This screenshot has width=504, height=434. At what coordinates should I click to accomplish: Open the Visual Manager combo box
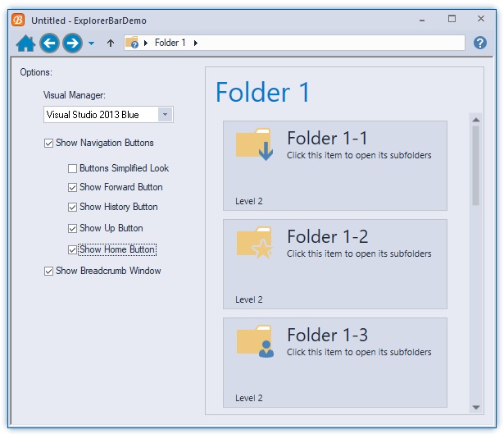click(x=109, y=115)
